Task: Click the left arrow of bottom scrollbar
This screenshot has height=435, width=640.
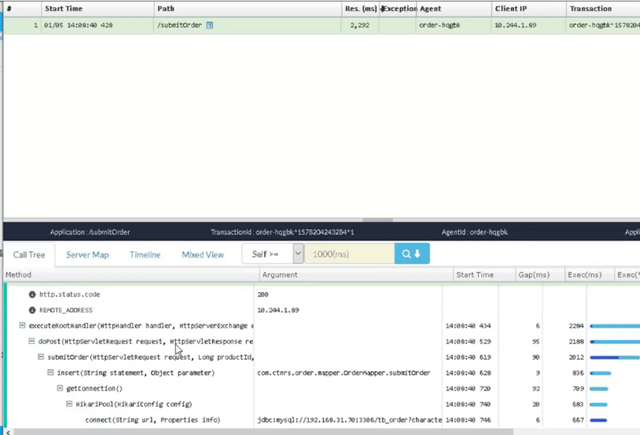Action: pos(8,432)
